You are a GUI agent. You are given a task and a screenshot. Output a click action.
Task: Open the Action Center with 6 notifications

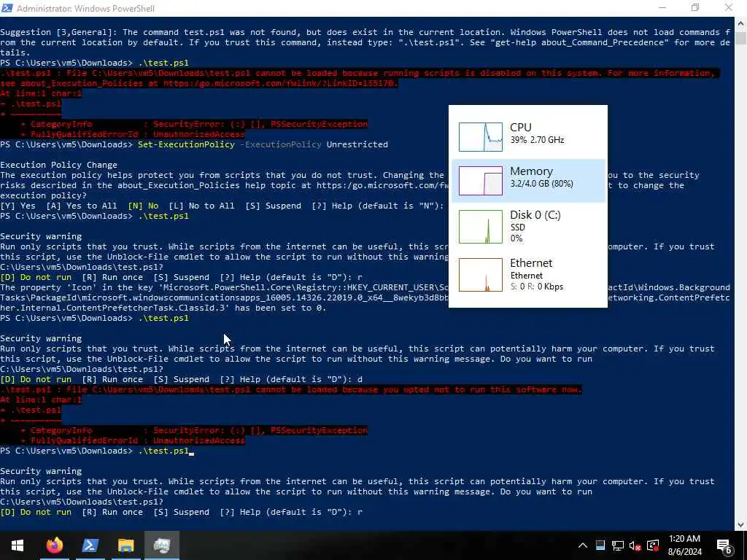click(724, 545)
